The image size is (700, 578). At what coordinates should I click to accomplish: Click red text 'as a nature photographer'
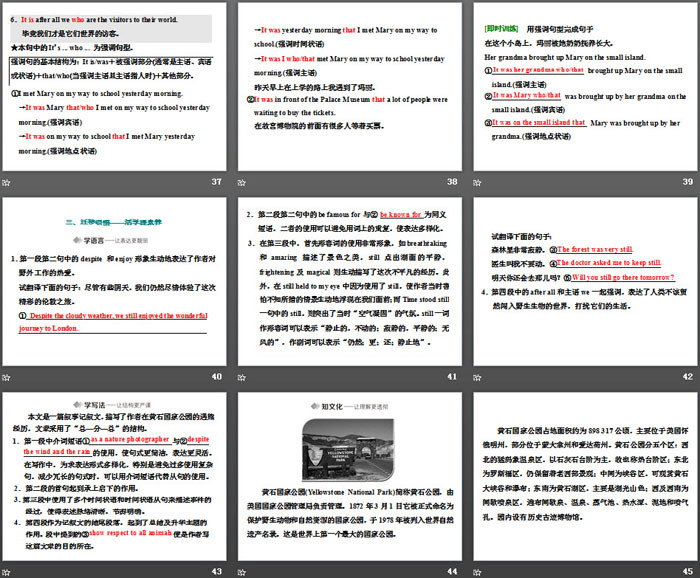(x=130, y=439)
